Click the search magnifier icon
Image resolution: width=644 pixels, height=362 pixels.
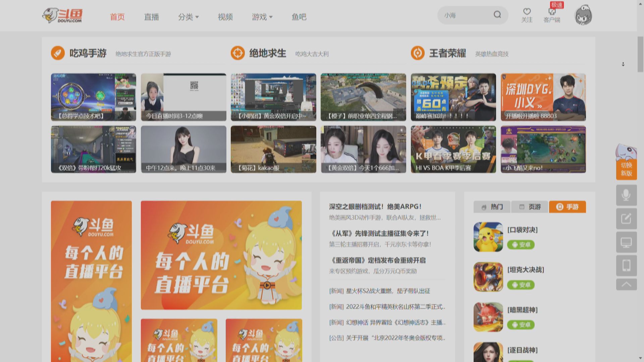[497, 15]
